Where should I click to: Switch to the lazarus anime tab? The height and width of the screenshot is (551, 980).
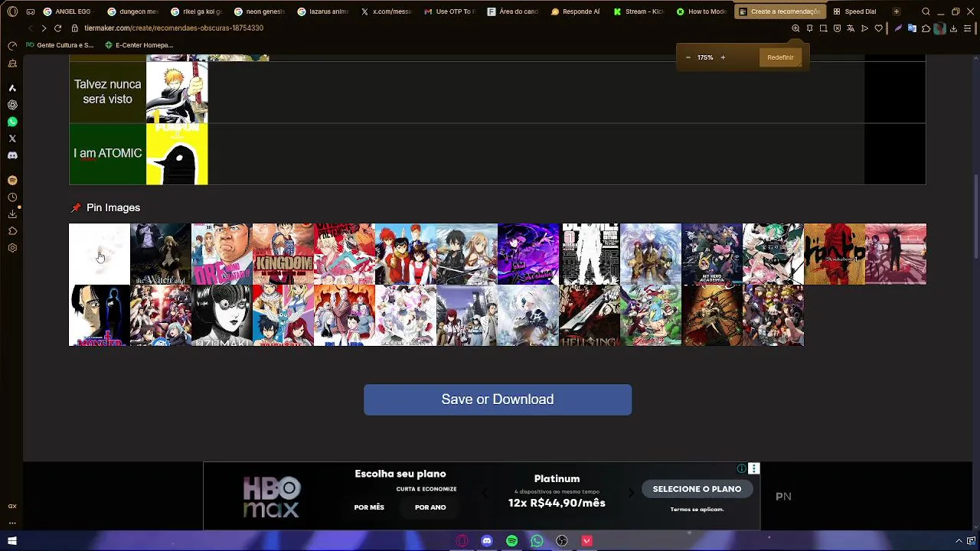tap(322, 11)
